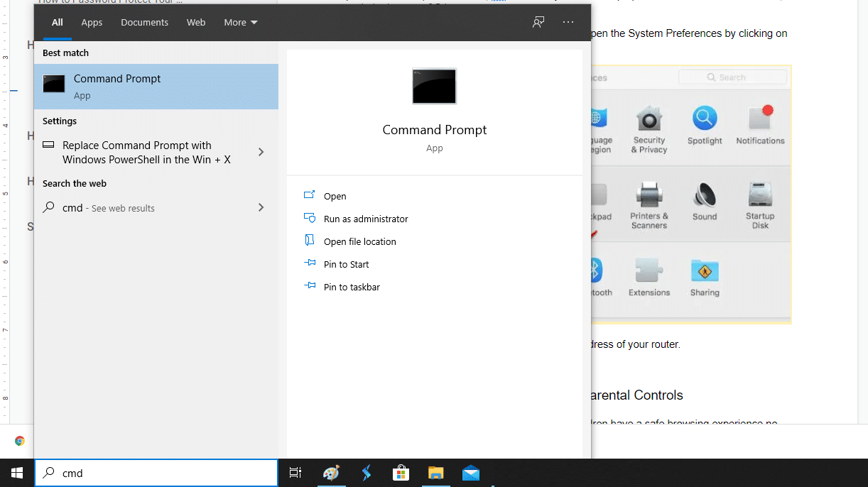Open the More filter dropdown

[240, 22]
